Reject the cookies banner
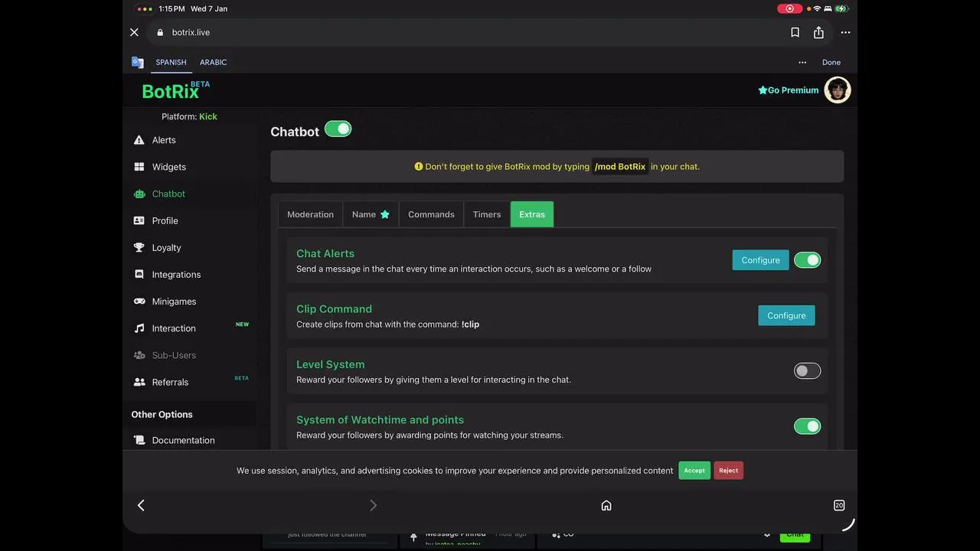 click(728, 471)
